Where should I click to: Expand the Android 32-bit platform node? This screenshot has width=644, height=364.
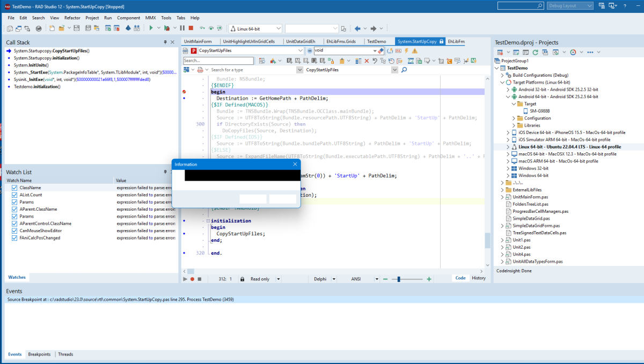point(508,90)
